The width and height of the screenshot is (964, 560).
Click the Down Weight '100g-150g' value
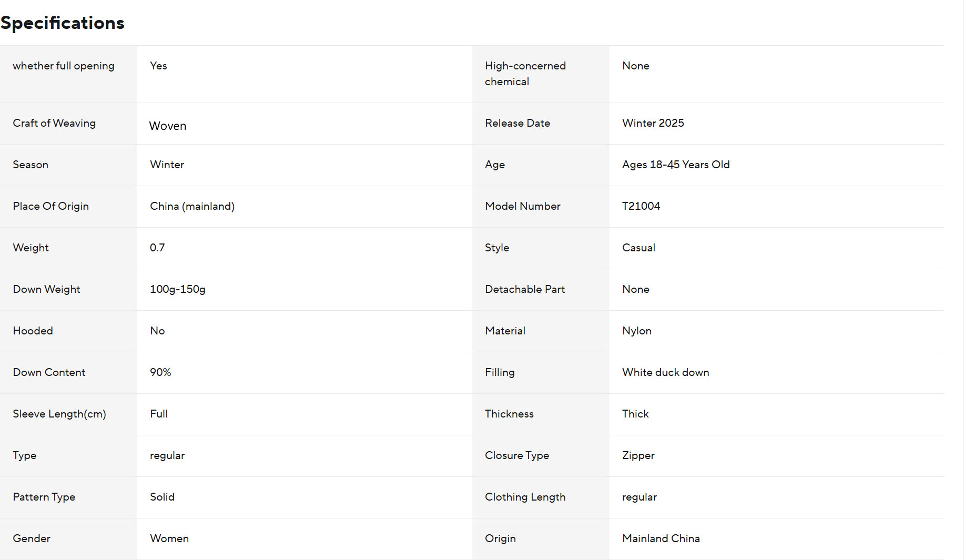[x=177, y=289]
